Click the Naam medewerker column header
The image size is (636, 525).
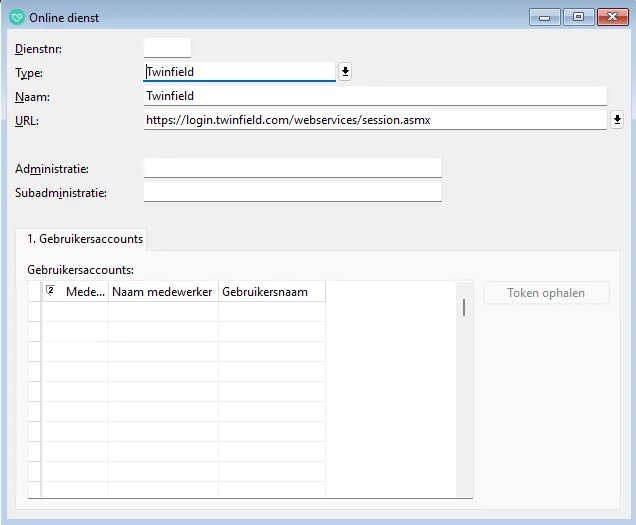(x=163, y=292)
